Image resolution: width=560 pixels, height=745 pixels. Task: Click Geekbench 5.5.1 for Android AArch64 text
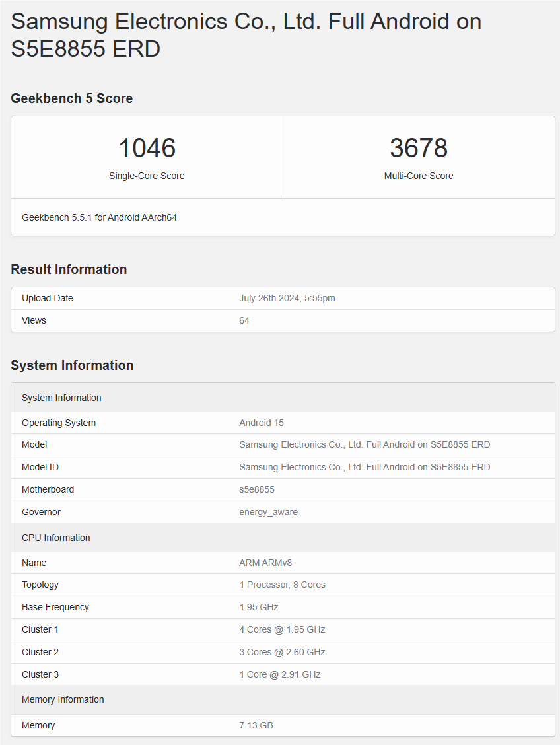click(x=99, y=217)
